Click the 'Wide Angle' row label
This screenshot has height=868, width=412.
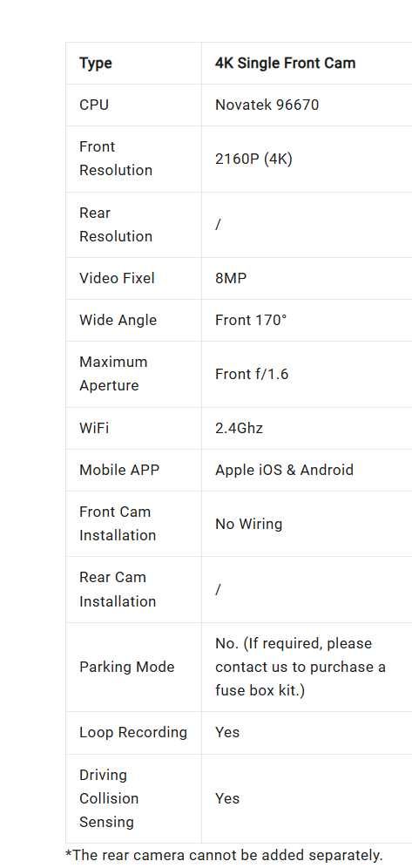tap(118, 320)
